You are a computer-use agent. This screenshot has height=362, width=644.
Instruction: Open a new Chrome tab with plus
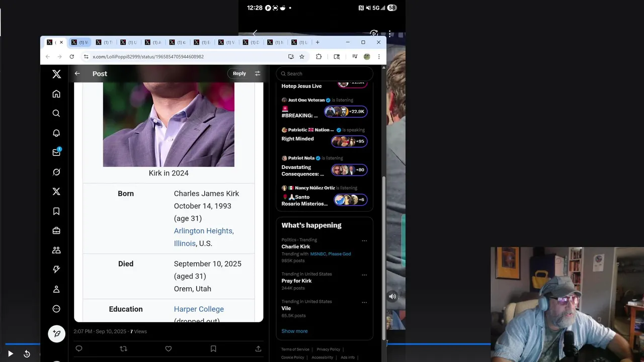(317, 42)
